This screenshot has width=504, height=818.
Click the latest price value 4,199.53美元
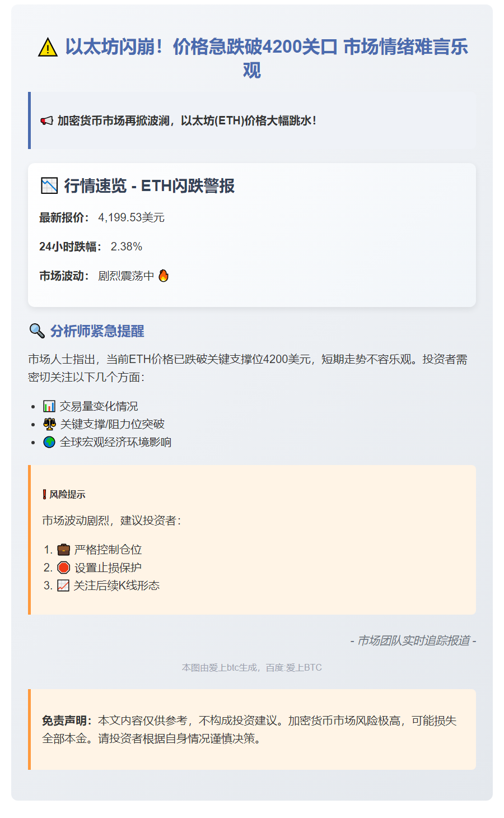click(131, 217)
